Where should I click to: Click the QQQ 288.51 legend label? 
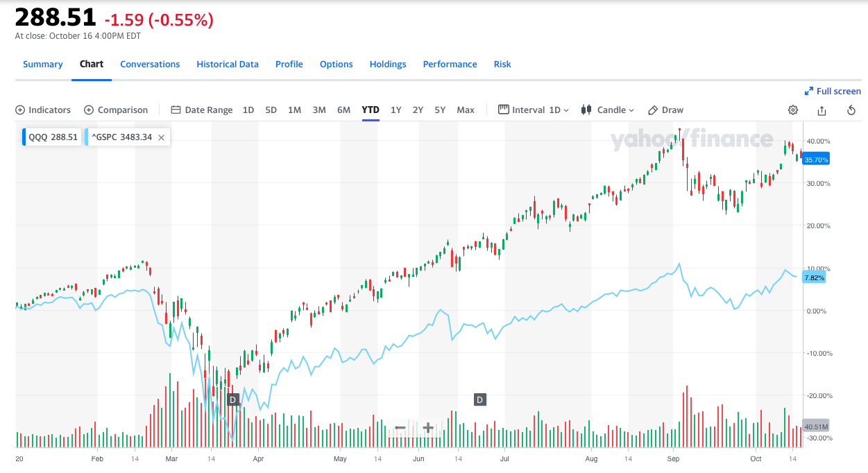[53, 137]
